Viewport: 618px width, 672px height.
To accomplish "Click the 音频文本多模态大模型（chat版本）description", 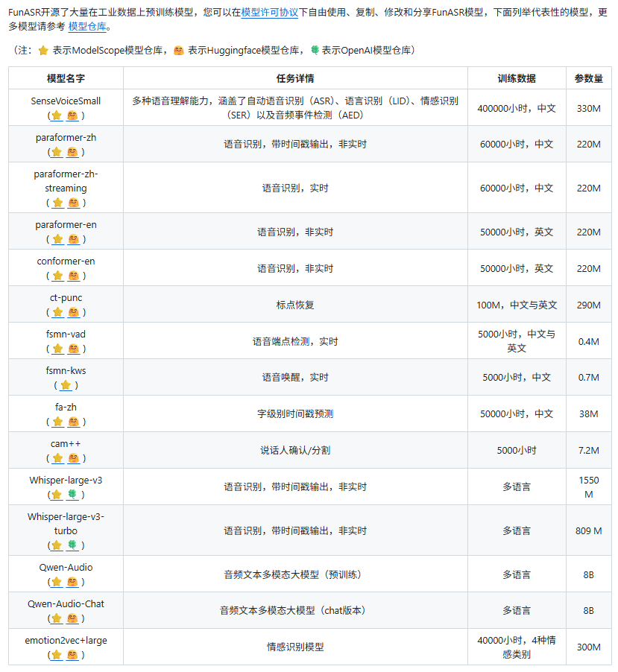I will (295, 611).
